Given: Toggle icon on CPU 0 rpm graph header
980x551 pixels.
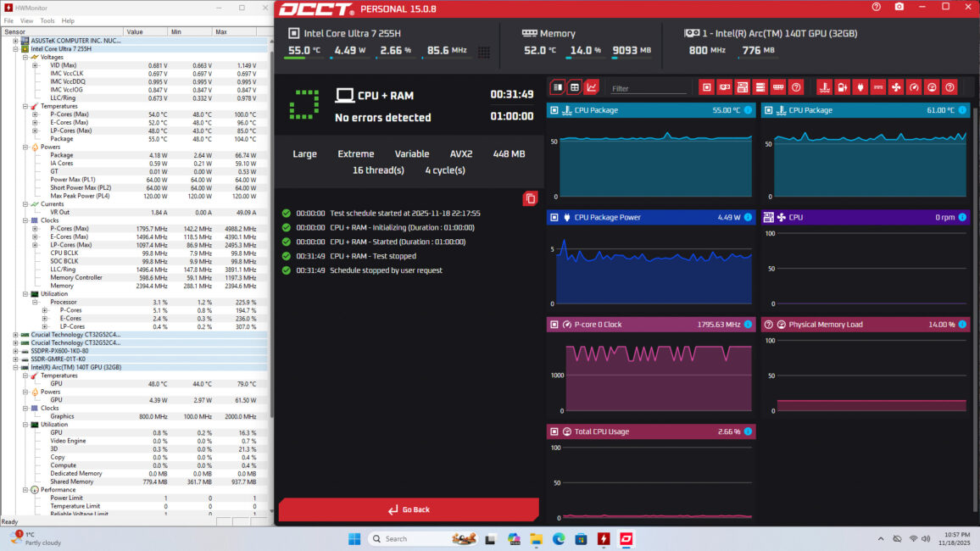Looking at the screenshot, I should tap(769, 217).
